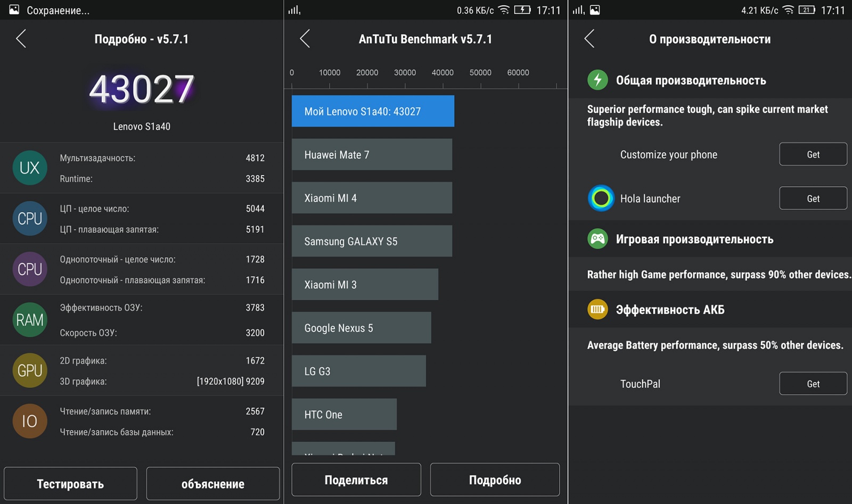
Task: Tap the yellow battery efficiency icon
Action: 597,309
